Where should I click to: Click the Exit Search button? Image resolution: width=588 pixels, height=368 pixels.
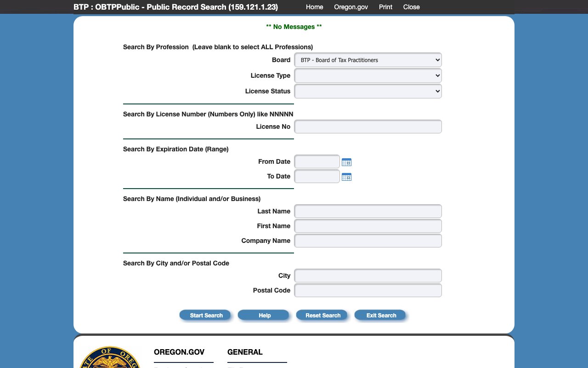click(x=380, y=315)
